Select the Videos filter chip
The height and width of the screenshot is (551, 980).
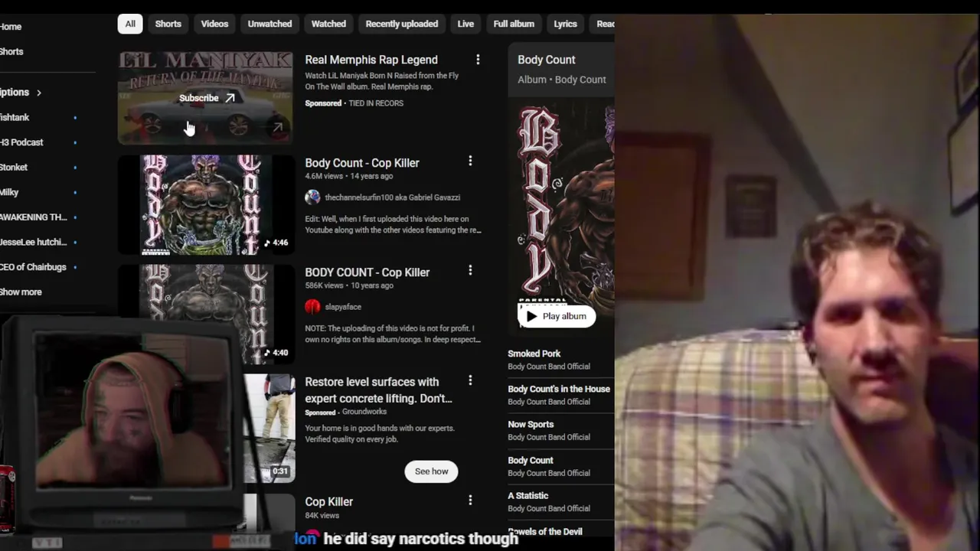214,24
